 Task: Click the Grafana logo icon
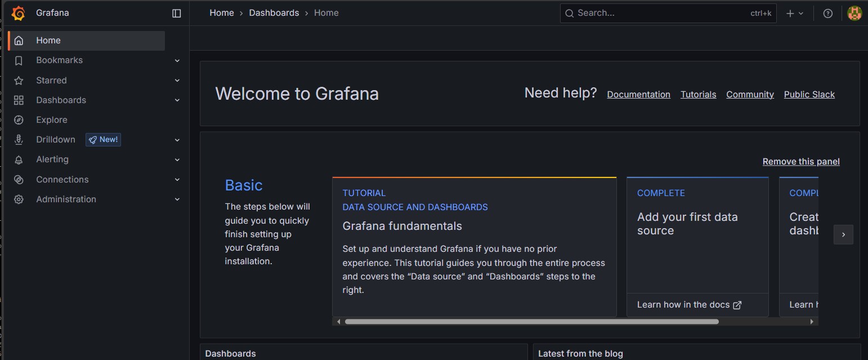[x=19, y=13]
